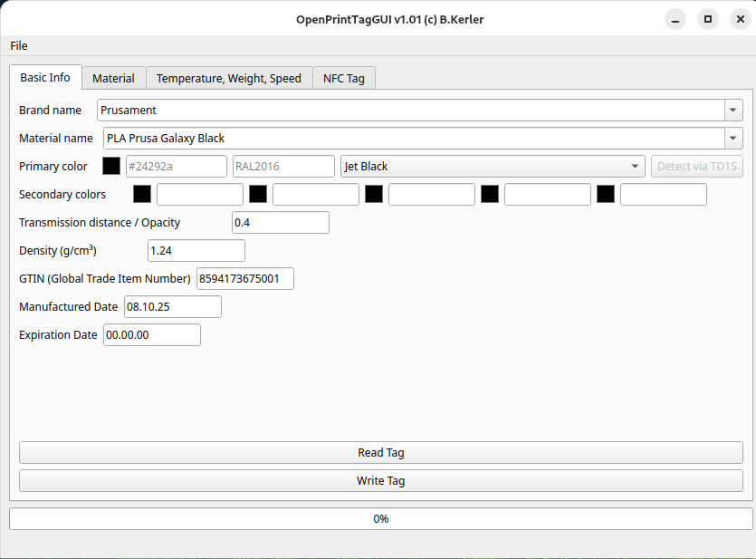Click the Brand name field showing Prusament

pyautogui.click(x=411, y=110)
